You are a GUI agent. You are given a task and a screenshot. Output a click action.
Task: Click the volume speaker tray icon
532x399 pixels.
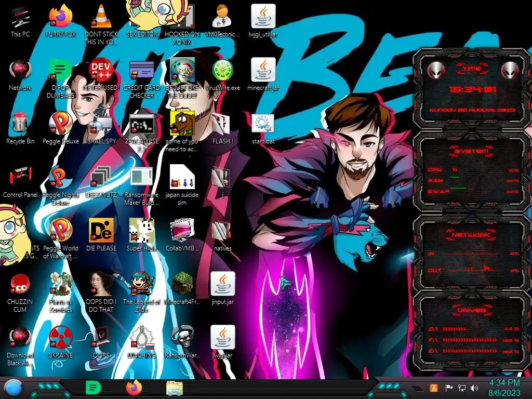tap(474, 388)
